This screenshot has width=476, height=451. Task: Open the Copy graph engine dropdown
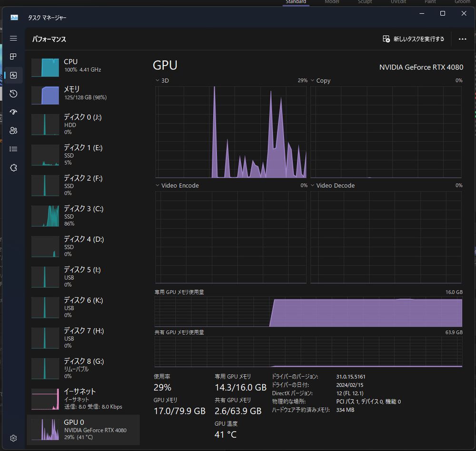point(320,80)
